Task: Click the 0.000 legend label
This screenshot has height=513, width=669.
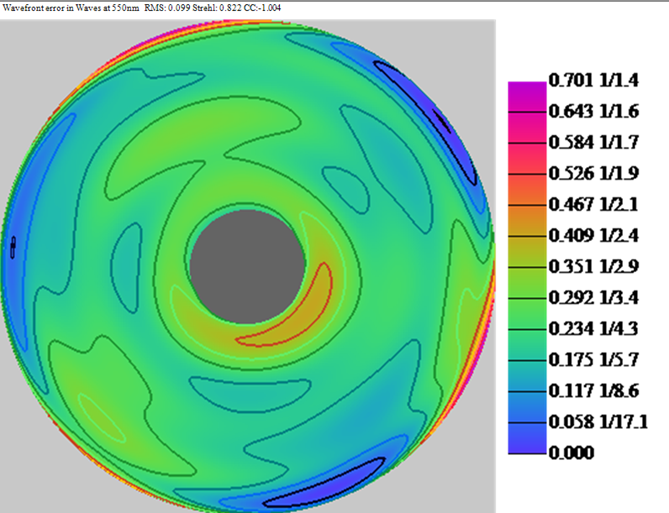Action: point(571,452)
